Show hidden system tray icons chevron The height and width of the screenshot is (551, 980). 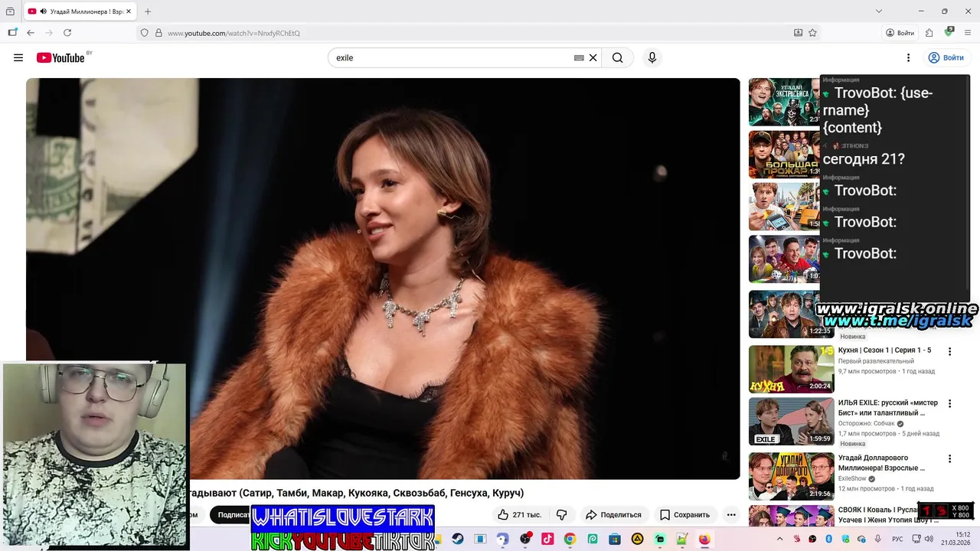pos(779,539)
